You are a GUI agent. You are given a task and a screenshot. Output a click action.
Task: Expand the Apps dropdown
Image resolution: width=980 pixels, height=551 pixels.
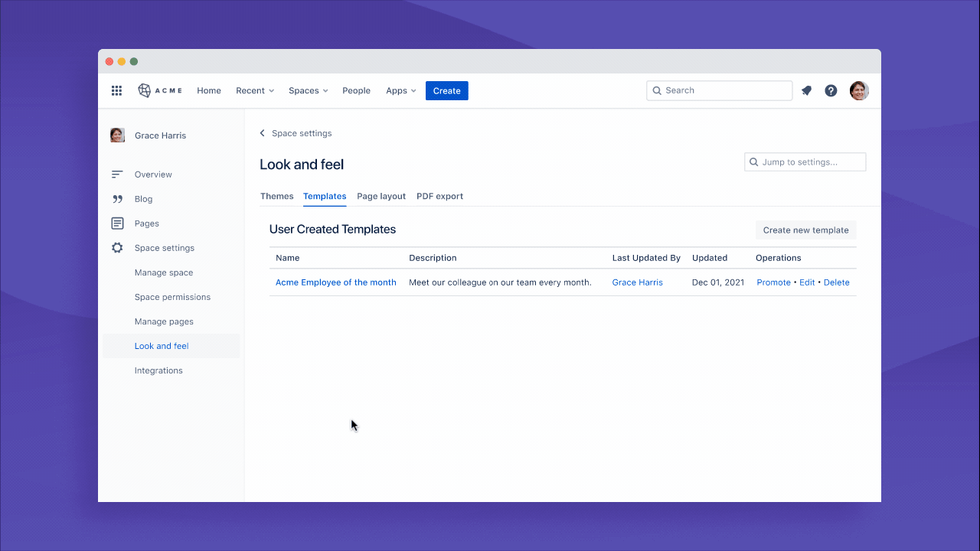(401, 90)
